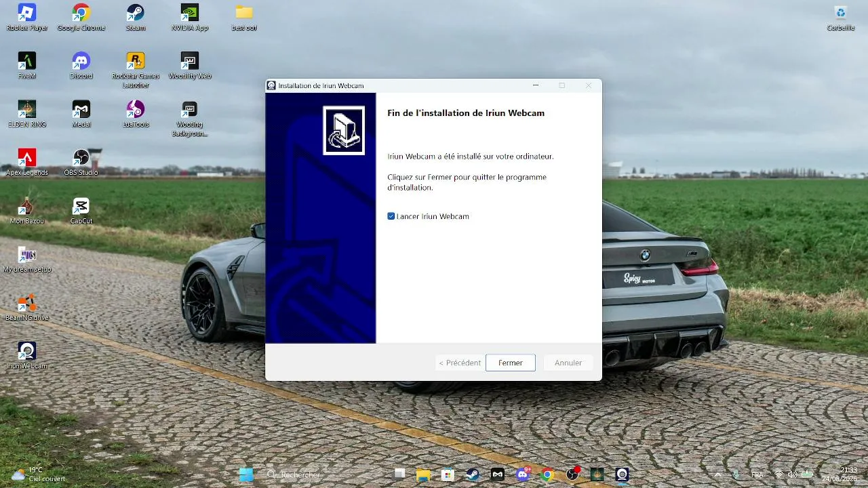Select the ELDEN RING desktop shortcut
This screenshot has width=868, height=488.
point(27,114)
